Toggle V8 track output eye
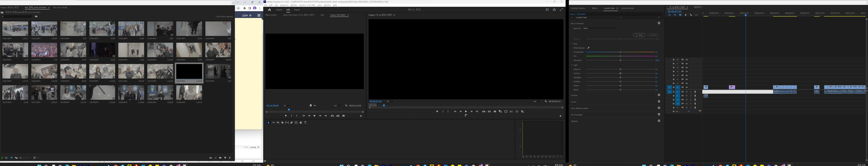 coord(687,60)
